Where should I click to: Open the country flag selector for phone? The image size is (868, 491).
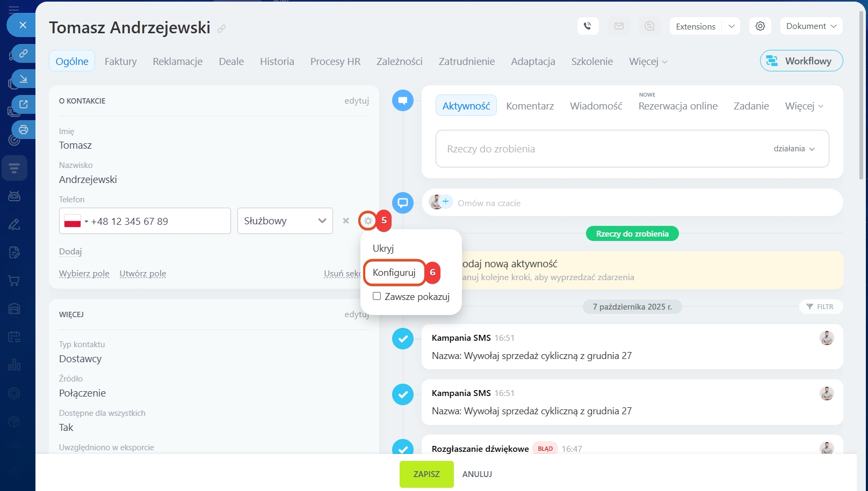click(76, 221)
